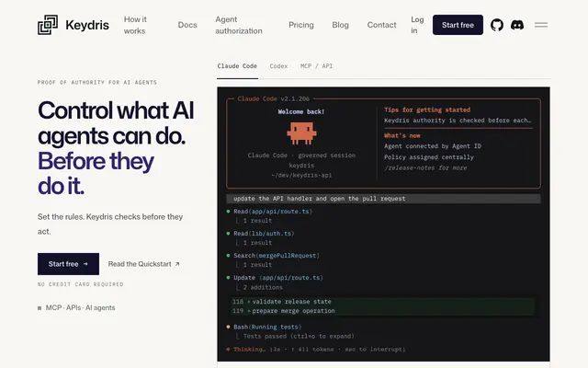The image size is (588, 368).
Task: Click the Keydris logo icon
Action: (48, 25)
